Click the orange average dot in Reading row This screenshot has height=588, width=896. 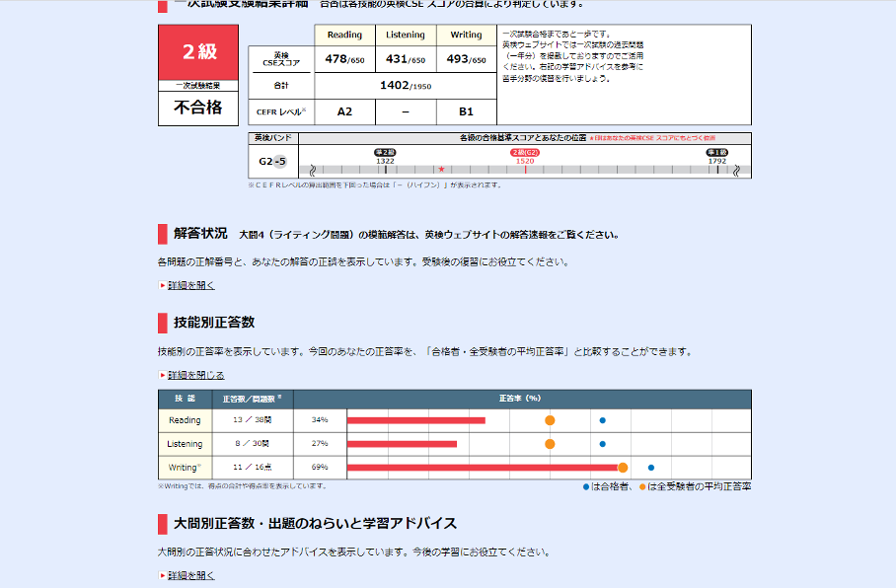point(550,420)
